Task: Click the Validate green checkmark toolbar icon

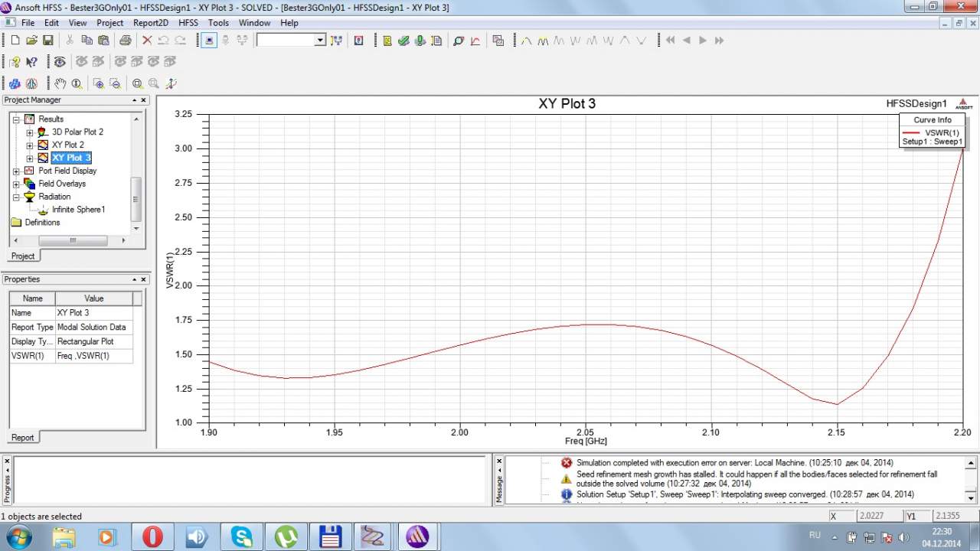Action: pos(403,41)
